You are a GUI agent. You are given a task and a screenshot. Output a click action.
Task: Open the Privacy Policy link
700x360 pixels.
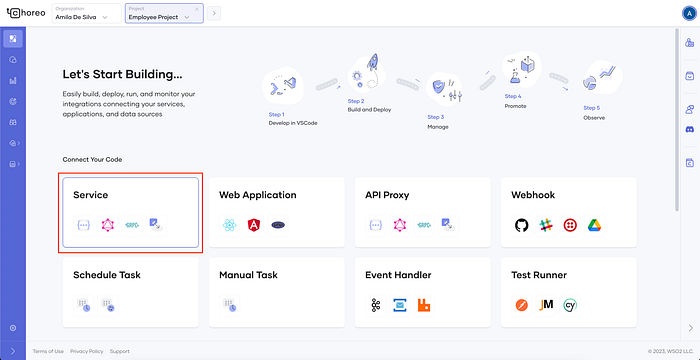point(87,351)
